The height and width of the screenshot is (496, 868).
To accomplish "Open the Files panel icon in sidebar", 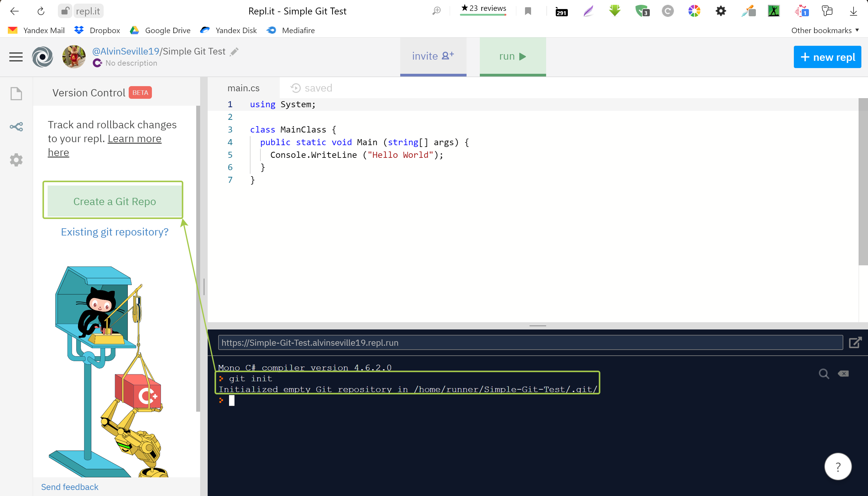I will (16, 94).
